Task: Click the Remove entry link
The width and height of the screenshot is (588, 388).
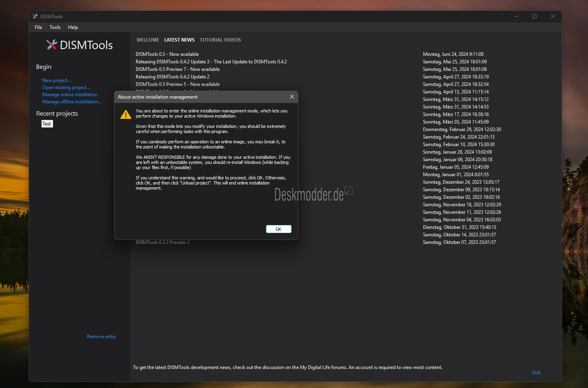Action: (x=101, y=337)
